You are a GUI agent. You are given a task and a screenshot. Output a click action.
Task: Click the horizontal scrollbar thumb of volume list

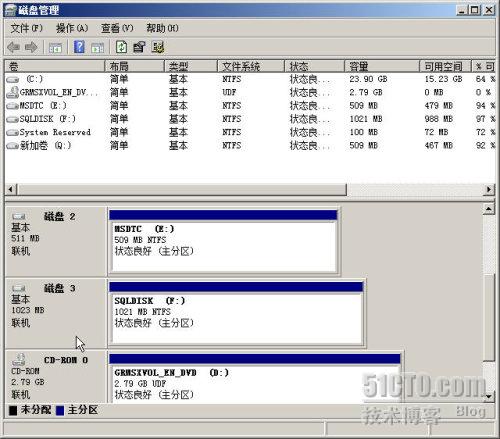[182, 190]
